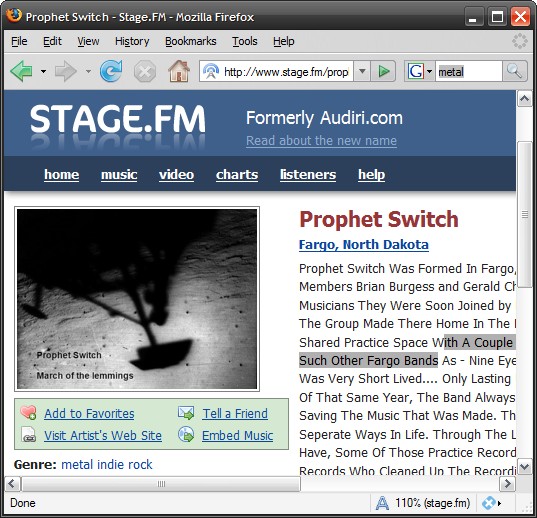The image size is (537, 518).
Task: Open the History menu
Action: [132, 41]
